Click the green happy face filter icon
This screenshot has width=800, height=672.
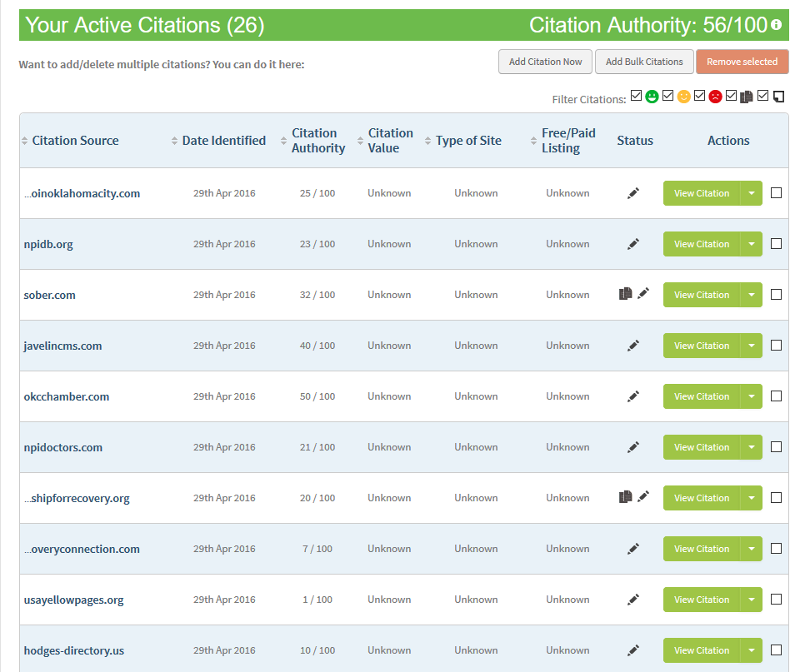[x=652, y=97]
